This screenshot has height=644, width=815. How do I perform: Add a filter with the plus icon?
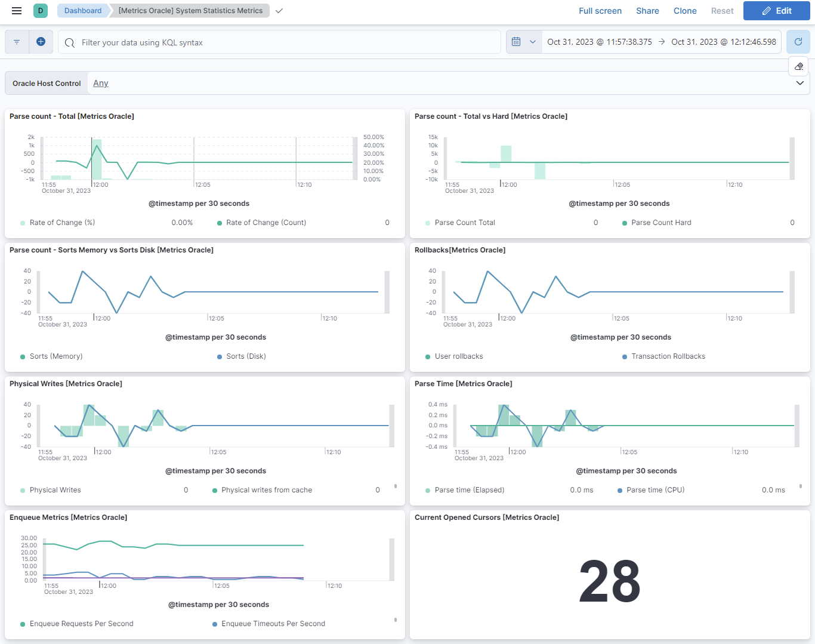(x=41, y=42)
